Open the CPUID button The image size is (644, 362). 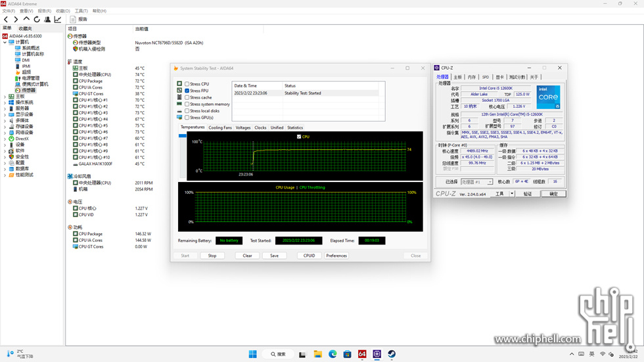(x=310, y=256)
